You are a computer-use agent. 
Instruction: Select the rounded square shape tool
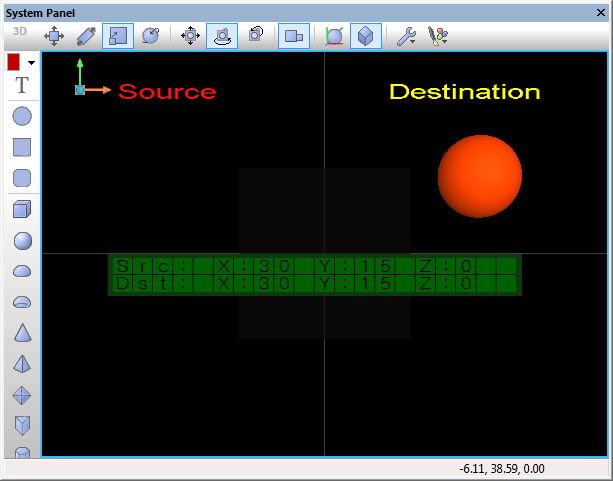(x=22, y=178)
